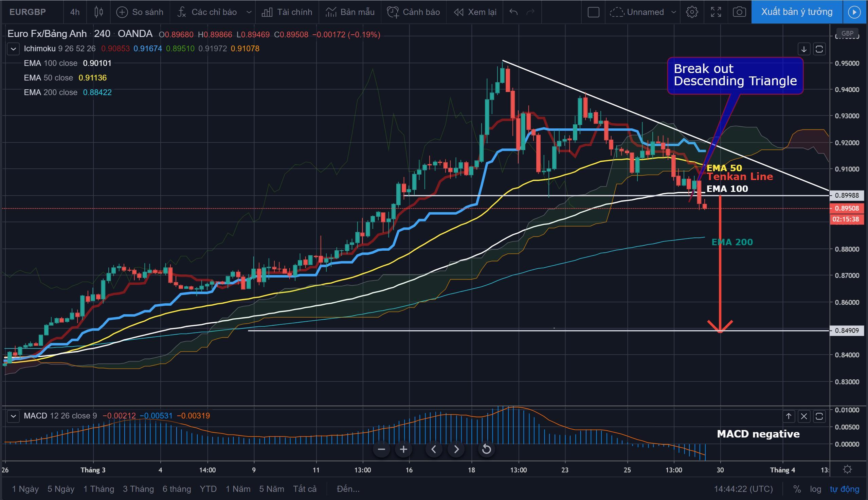868x500 pixels.
Task: Take a chart snapshot with camera icon
Action: (x=739, y=12)
